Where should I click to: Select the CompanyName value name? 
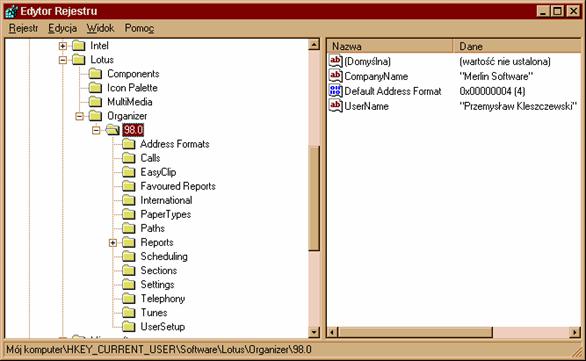click(x=376, y=76)
